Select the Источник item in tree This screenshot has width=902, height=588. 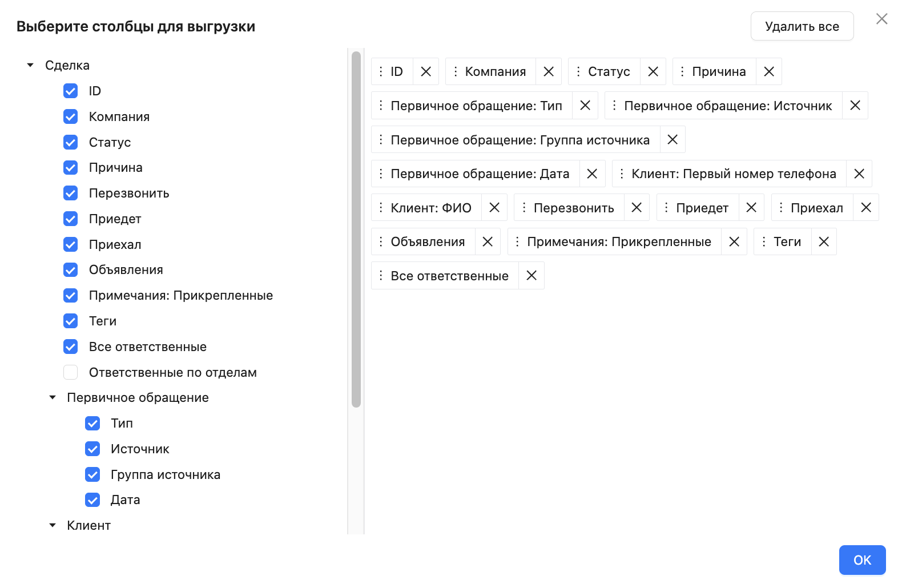(140, 449)
